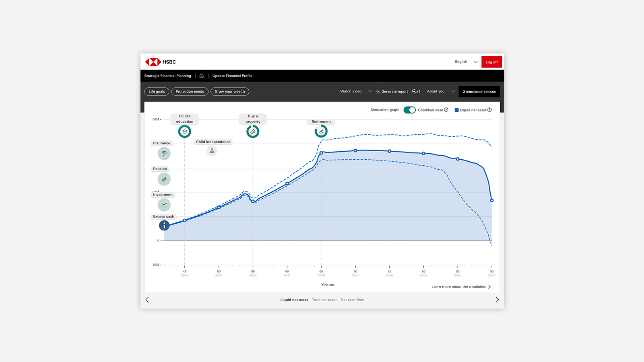This screenshot has width=644, height=362.
Task: Switch to Net cash flow tab
Action: (352, 300)
